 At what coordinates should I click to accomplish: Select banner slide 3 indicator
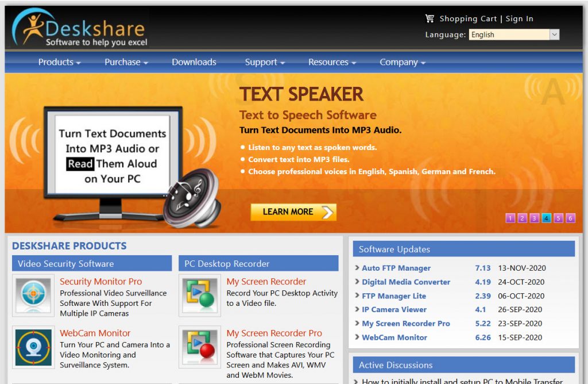[534, 218]
